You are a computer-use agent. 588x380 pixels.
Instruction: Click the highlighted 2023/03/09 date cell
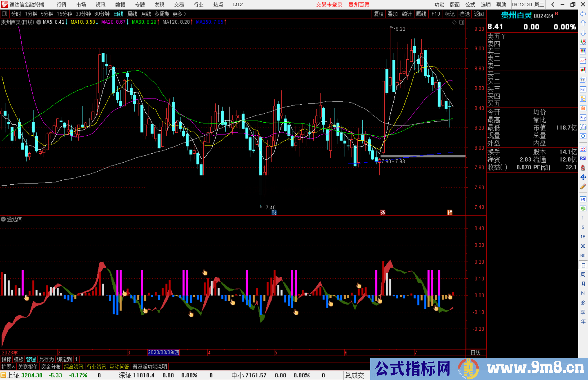pos(163,352)
